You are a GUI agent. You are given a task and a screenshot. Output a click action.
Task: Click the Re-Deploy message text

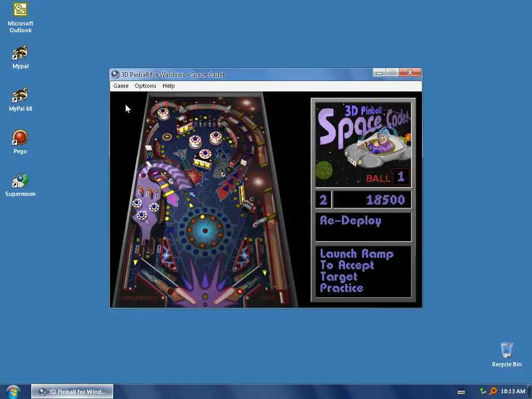(x=351, y=221)
